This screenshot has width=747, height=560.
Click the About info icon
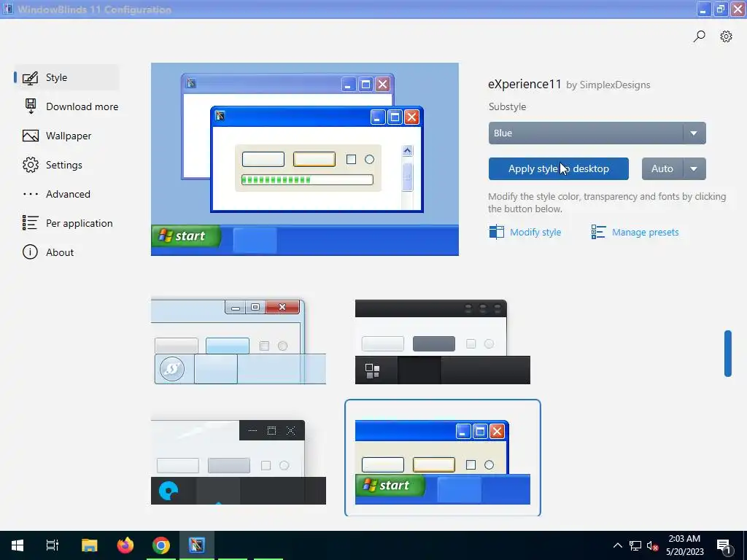tap(30, 252)
